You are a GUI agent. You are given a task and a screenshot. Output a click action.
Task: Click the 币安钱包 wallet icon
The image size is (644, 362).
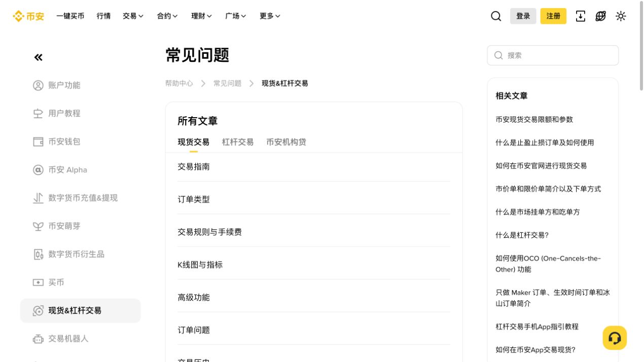point(38,141)
